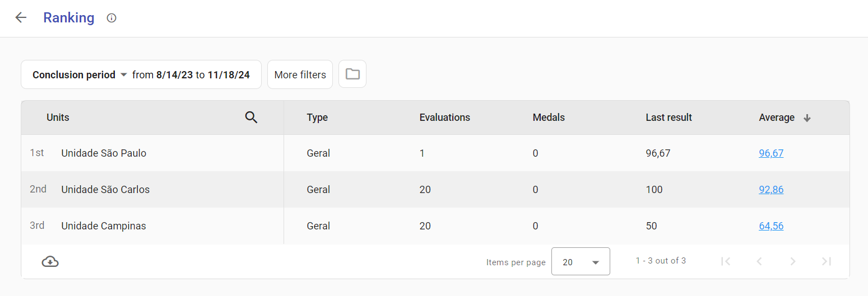This screenshot has width=868, height=296.
Task: Open the 92,86 average link
Action: pyautogui.click(x=771, y=190)
